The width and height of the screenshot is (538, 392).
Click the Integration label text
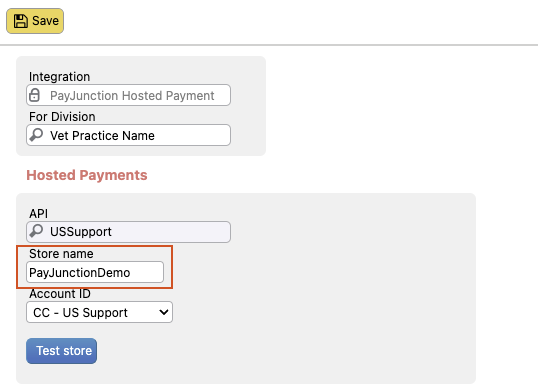tap(59, 77)
